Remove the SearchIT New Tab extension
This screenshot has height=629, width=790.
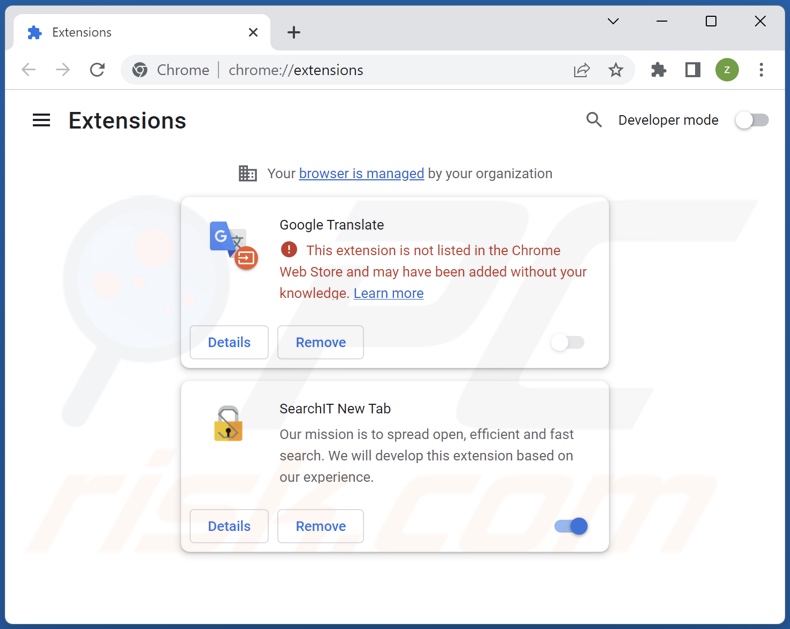click(x=320, y=526)
